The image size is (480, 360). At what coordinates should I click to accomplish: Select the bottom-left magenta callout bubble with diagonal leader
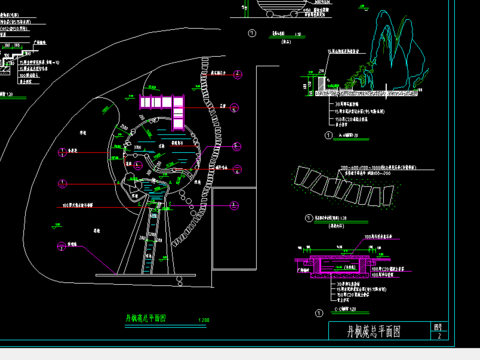tap(62, 246)
